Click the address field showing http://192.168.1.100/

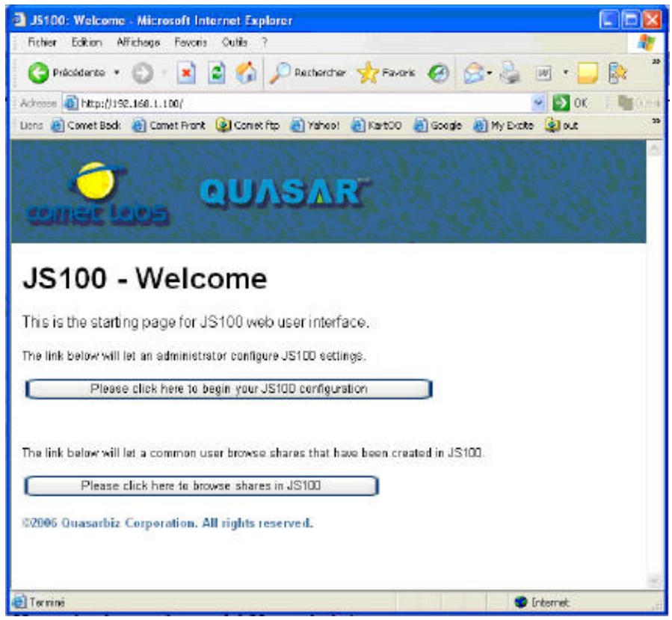(304, 103)
